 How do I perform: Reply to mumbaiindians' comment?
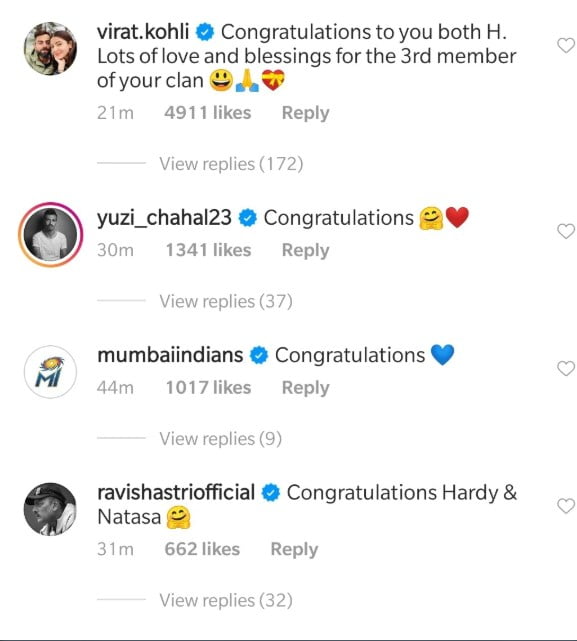305,388
